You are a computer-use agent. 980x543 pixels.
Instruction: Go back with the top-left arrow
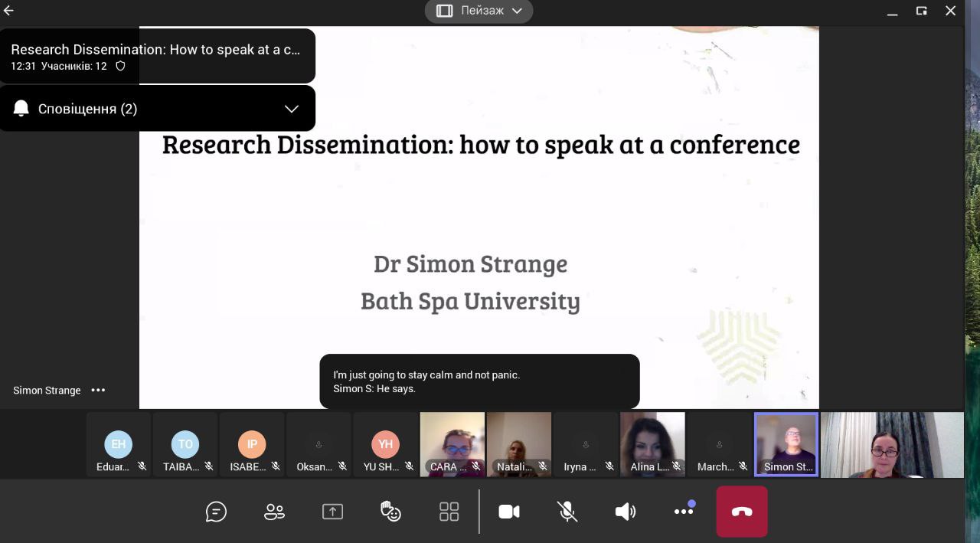pos(9,11)
